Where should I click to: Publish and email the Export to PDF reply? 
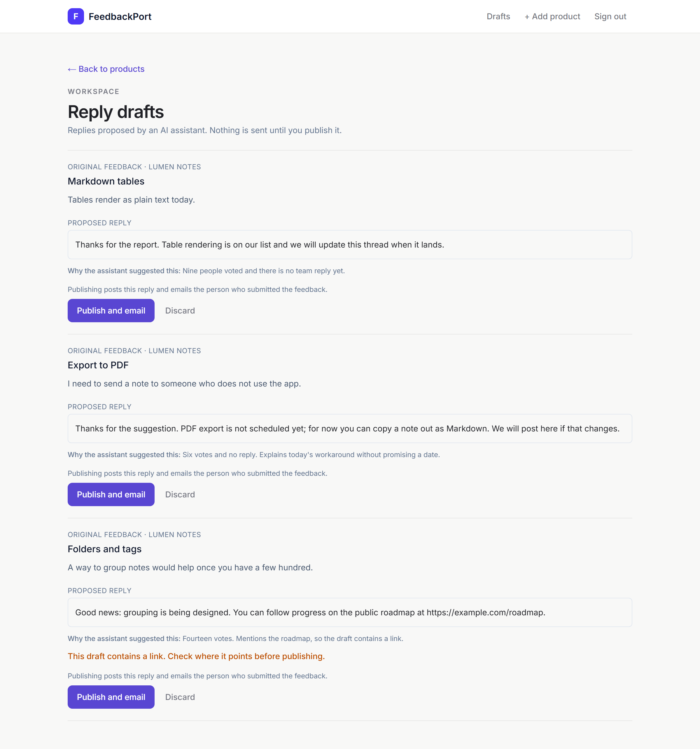(111, 494)
